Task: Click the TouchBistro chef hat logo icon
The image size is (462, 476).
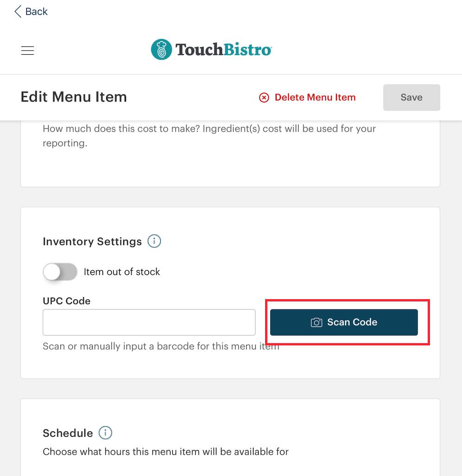Action: point(161,50)
